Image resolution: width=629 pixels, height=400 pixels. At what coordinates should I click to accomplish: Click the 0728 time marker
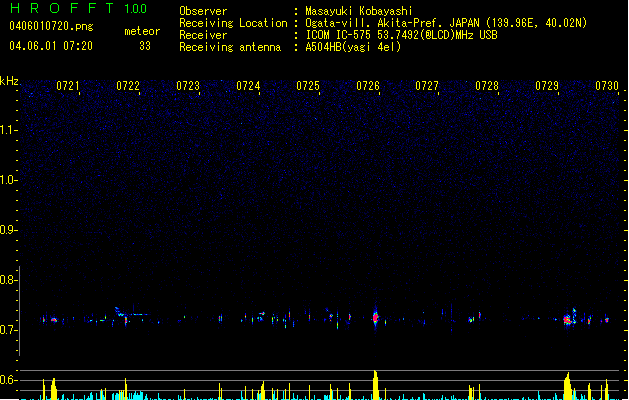click(487, 86)
